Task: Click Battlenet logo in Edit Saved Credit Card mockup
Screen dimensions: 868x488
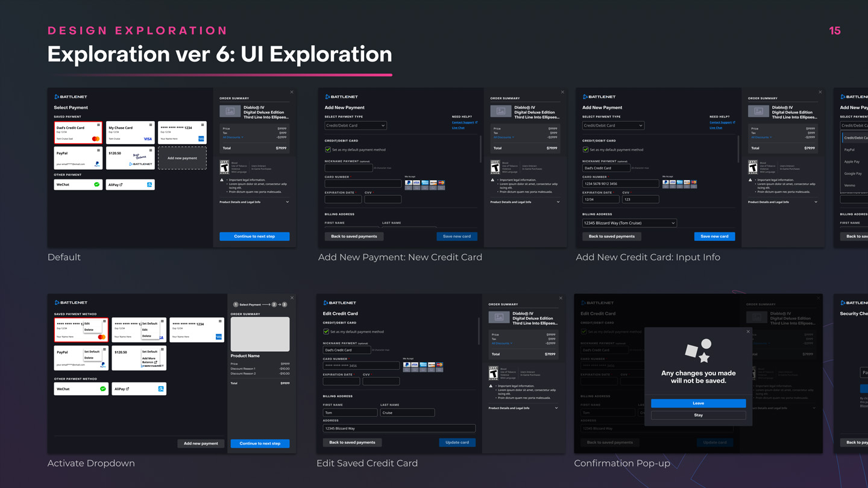Action: point(339,302)
